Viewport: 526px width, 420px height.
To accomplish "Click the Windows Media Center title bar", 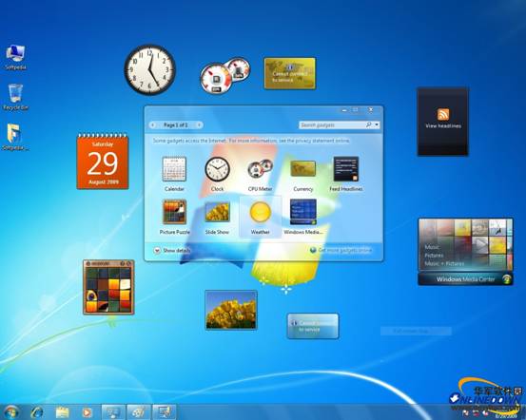I will tap(466, 278).
